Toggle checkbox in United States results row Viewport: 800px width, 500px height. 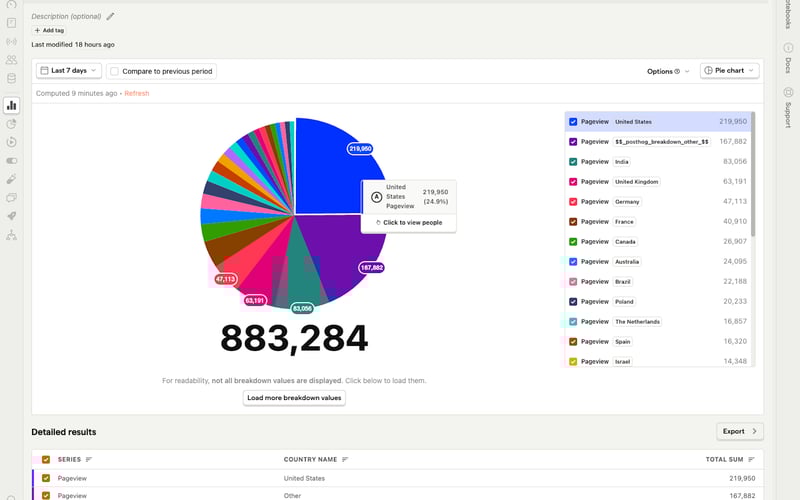tap(46, 479)
